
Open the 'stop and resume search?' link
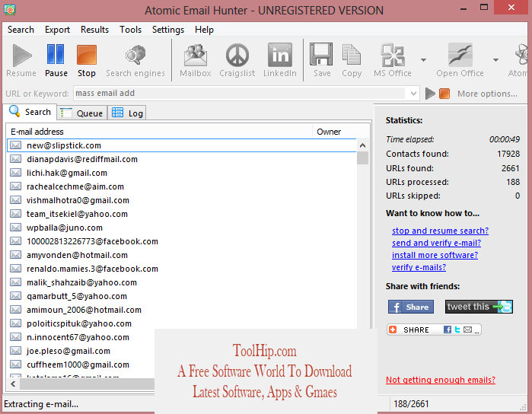point(440,231)
